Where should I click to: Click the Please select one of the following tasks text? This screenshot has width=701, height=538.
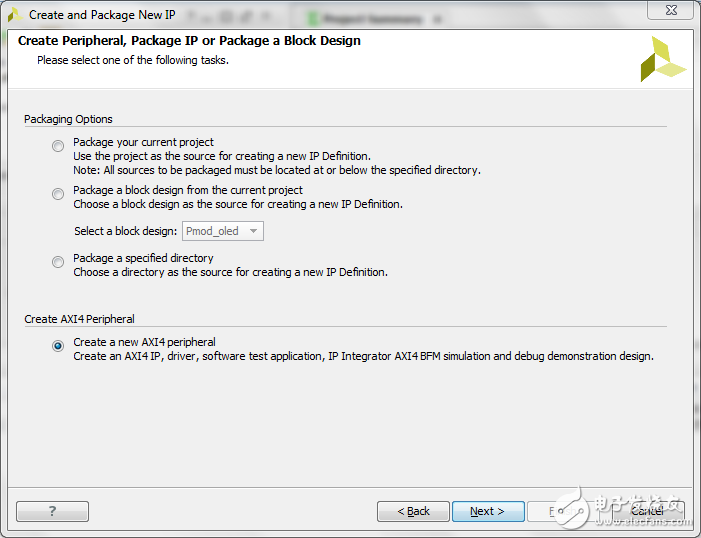[133, 60]
